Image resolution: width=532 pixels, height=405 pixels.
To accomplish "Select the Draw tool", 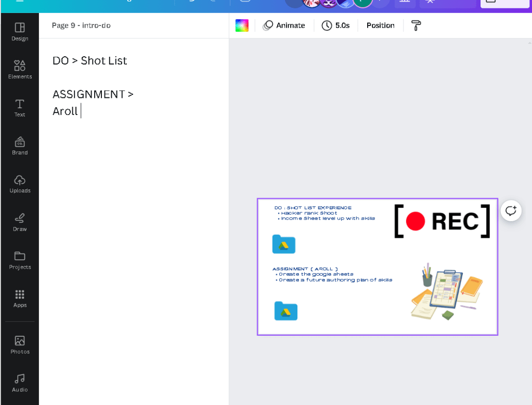I will click(20, 222).
